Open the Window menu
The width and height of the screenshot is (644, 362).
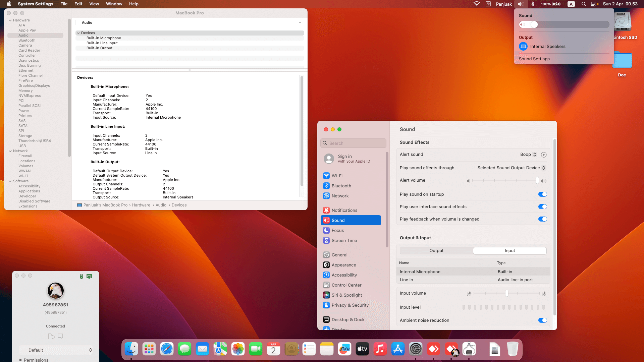click(114, 4)
